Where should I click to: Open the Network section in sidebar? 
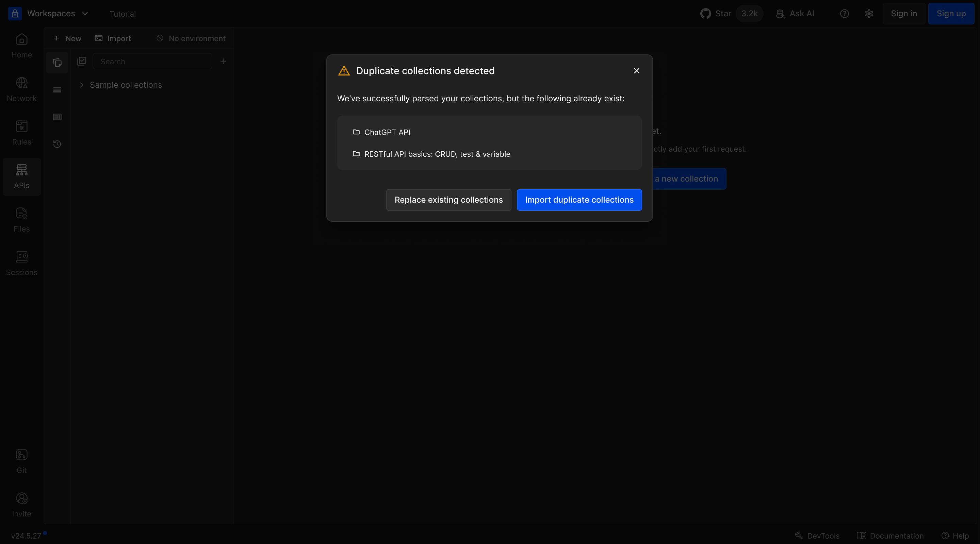tap(22, 90)
